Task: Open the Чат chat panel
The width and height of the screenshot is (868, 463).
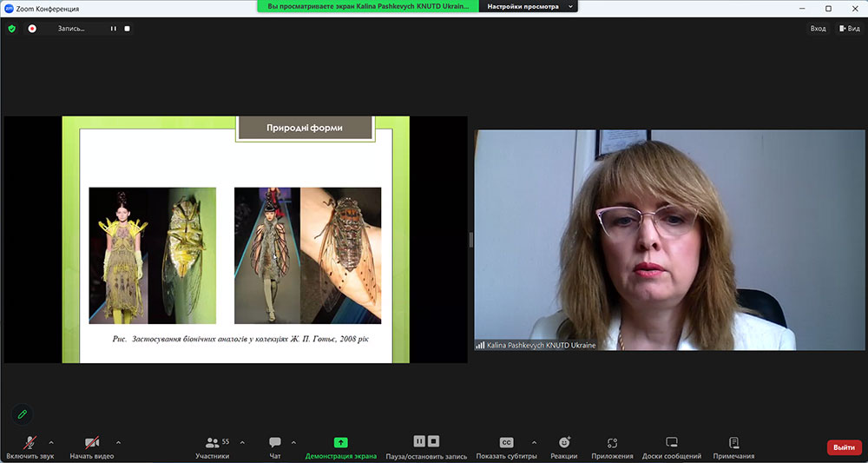Action: tap(275, 448)
